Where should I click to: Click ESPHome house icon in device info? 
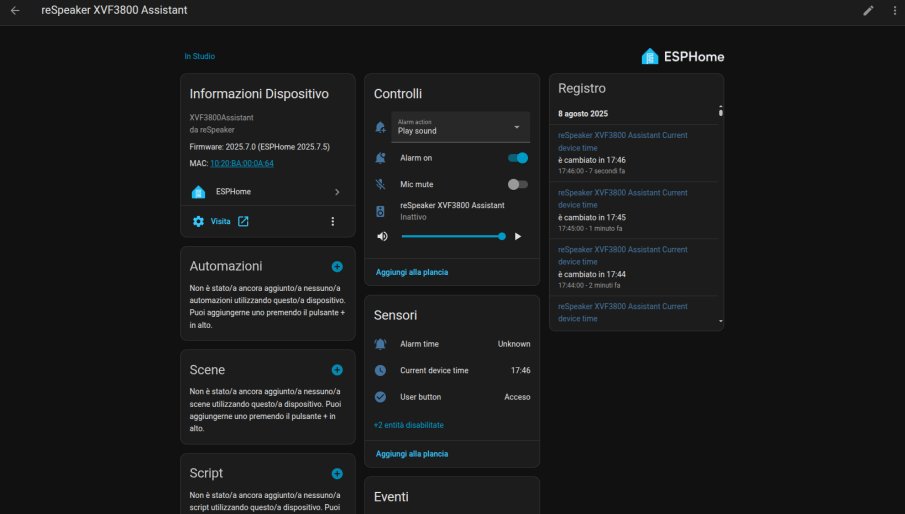[198, 192]
